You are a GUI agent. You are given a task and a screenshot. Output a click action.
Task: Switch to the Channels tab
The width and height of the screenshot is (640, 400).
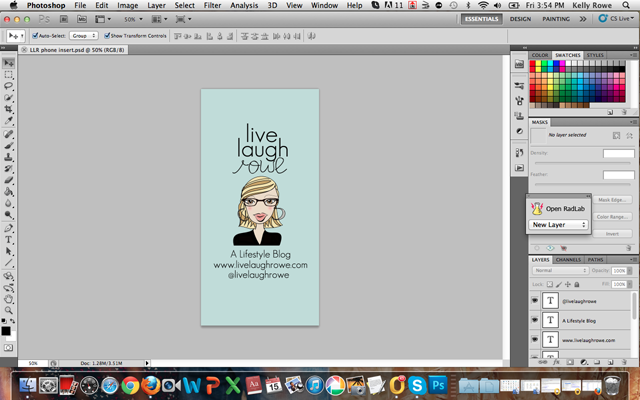point(567,259)
